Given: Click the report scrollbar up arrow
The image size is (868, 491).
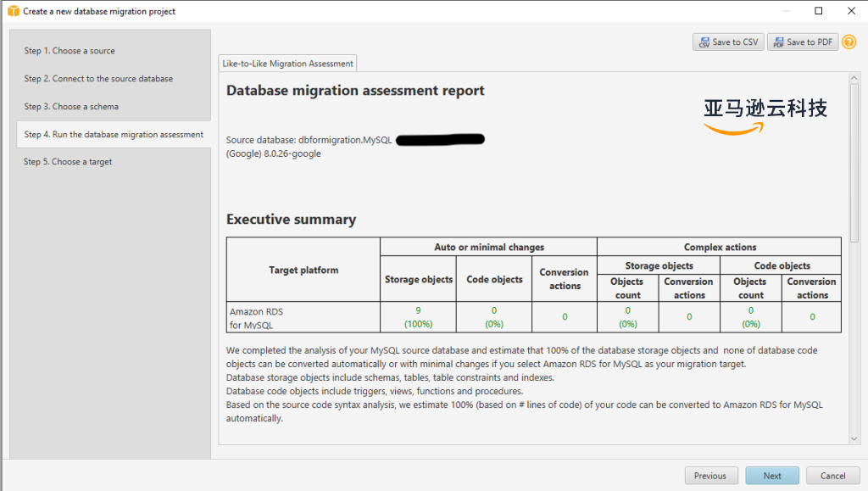Looking at the screenshot, I should pyautogui.click(x=854, y=78).
